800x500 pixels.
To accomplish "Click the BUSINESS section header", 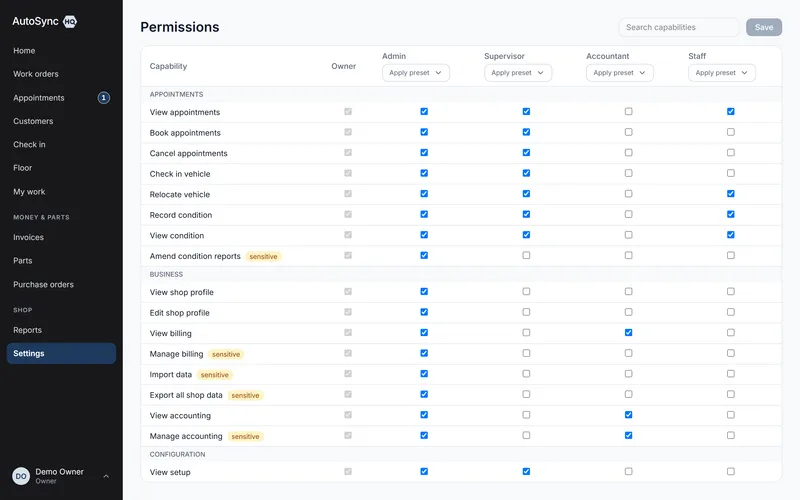I will 166,274.
